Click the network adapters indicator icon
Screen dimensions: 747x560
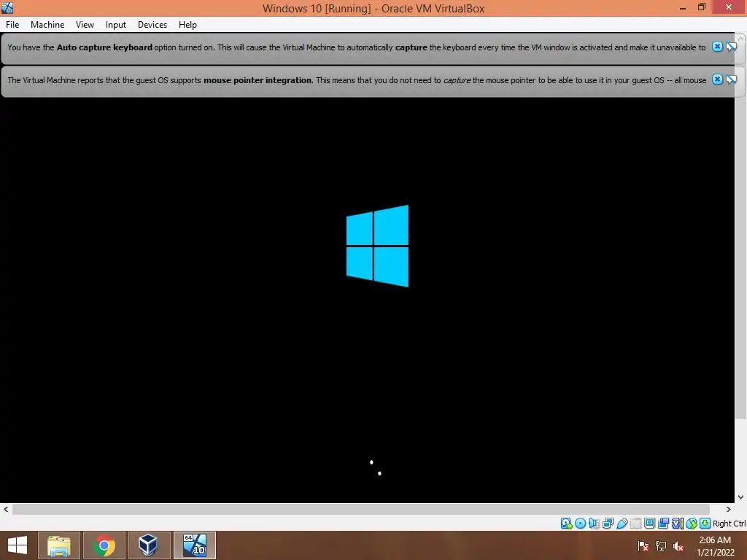tap(608, 524)
